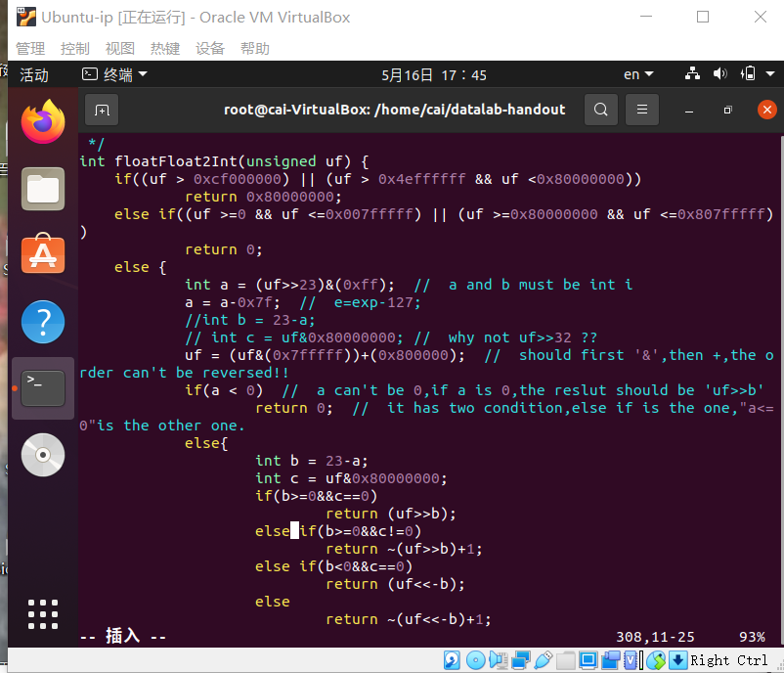Click the 93% file position indicator
Image resolution: width=784 pixels, height=673 pixels.
[752, 637]
